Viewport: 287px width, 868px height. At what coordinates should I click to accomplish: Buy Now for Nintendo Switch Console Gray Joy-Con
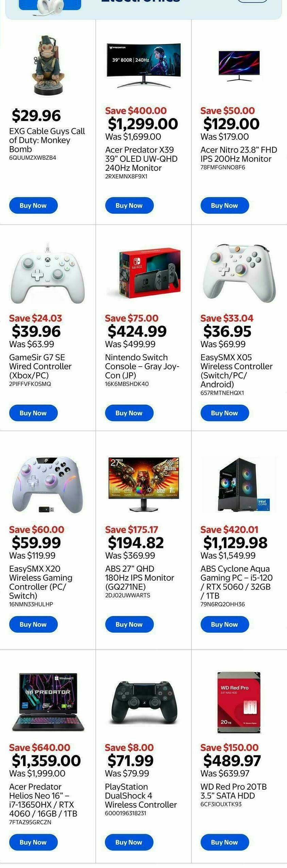click(129, 413)
